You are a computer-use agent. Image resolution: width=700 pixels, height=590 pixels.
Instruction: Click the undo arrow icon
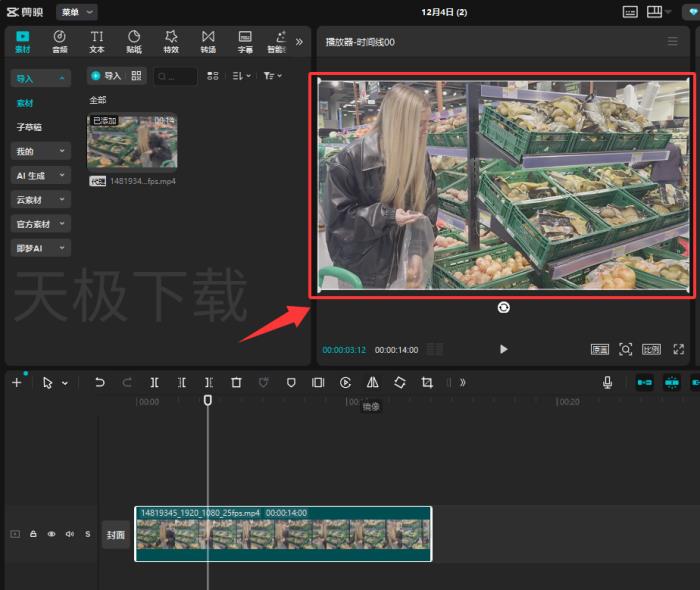point(100,382)
